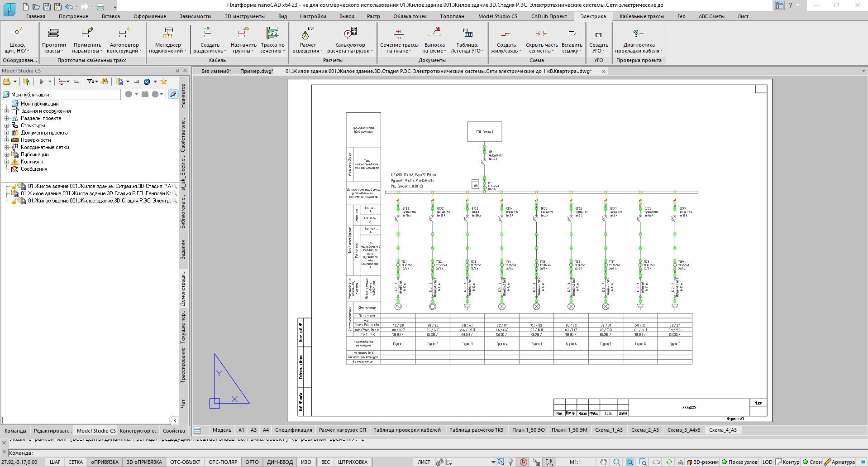Click the Менеджер подключений icon

pyautogui.click(x=167, y=34)
